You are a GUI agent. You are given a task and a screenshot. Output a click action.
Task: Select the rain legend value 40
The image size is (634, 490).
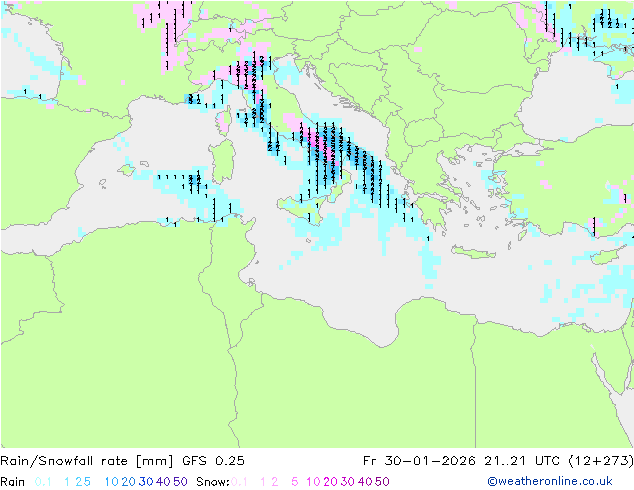(x=163, y=482)
